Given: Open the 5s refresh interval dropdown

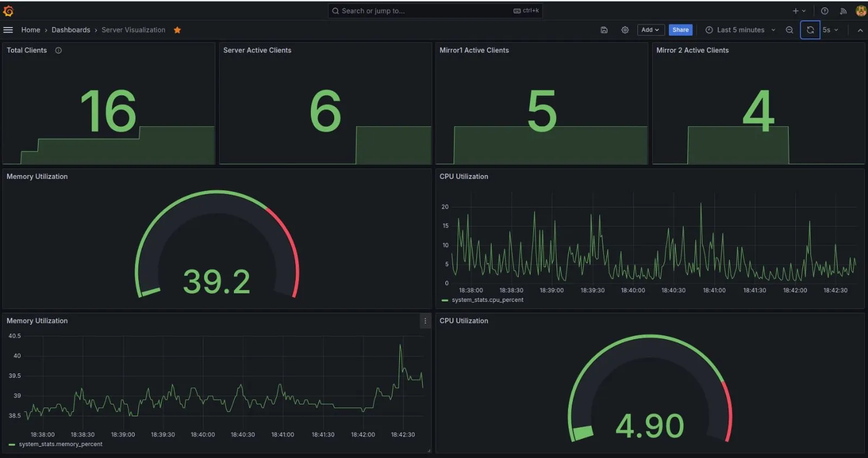Looking at the screenshot, I should [x=830, y=30].
